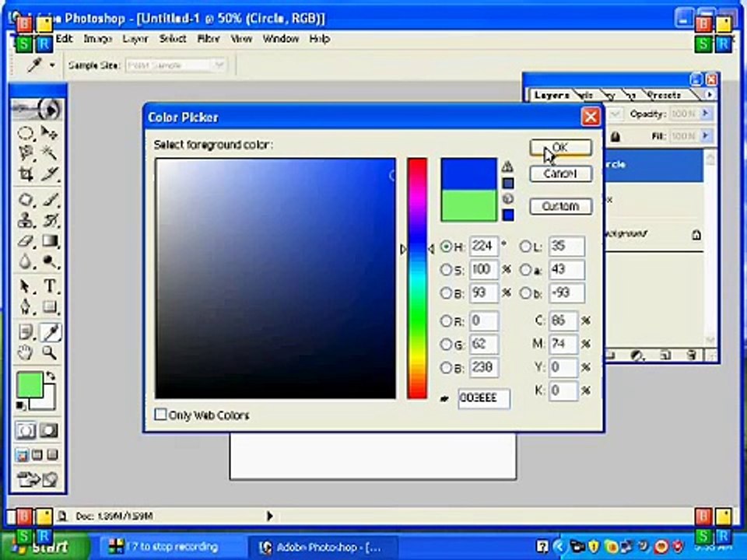Open the Filter menu

209,39
